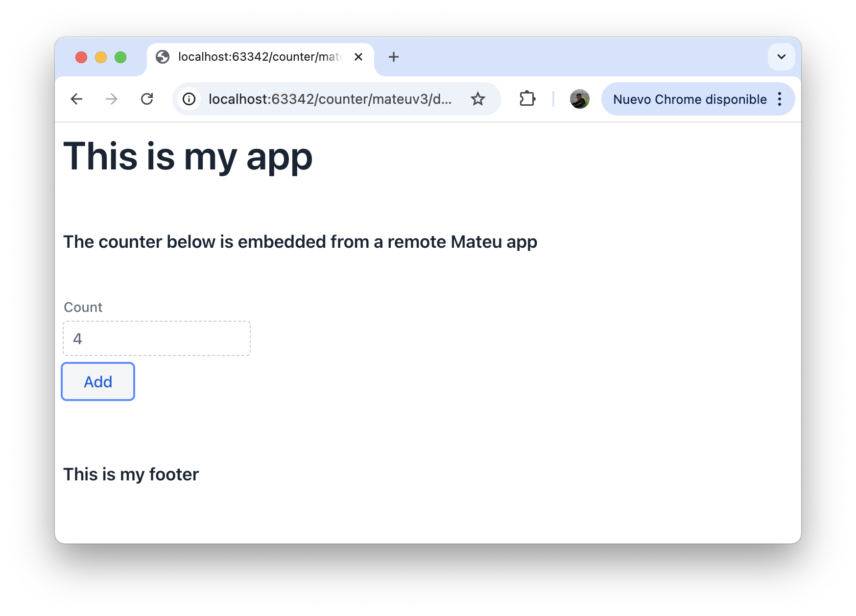The image size is (856, 616).
Task: Click the back navigation arrow
Action: (x=77, y=99)
